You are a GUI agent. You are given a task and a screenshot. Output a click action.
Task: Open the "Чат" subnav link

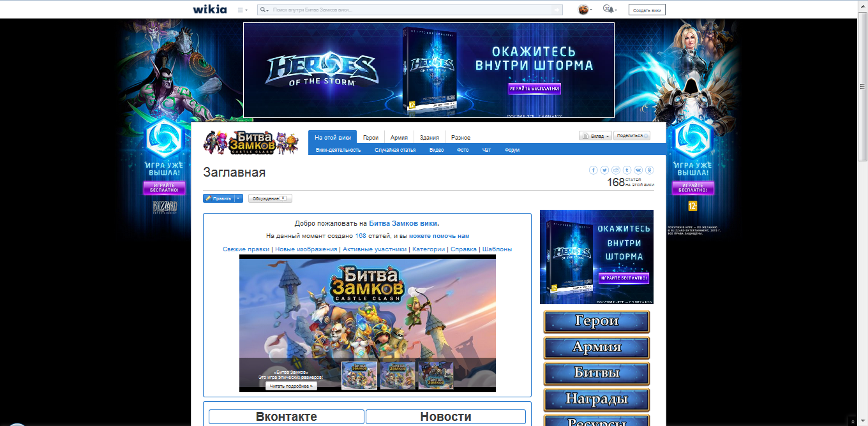coord(486,150)
